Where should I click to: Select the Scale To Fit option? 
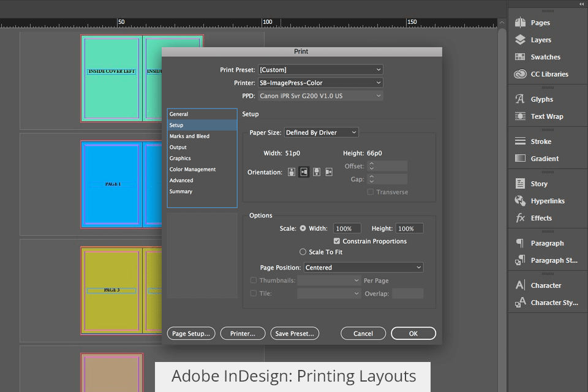(x=303, y=252)
